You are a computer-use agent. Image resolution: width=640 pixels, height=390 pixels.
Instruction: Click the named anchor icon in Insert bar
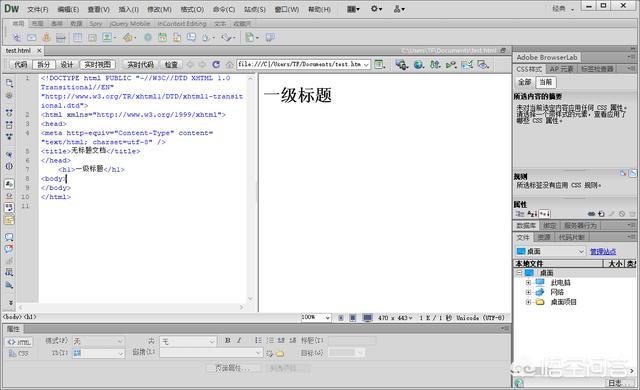click(x=46, y=38)
